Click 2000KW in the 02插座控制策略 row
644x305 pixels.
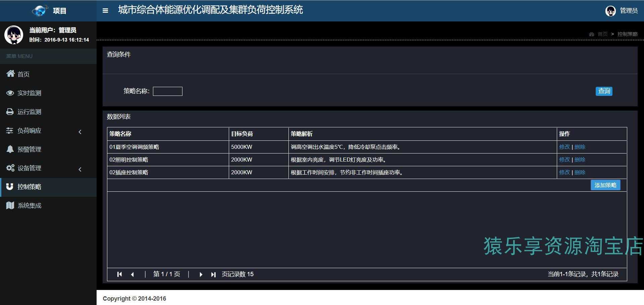pos(259,172)
